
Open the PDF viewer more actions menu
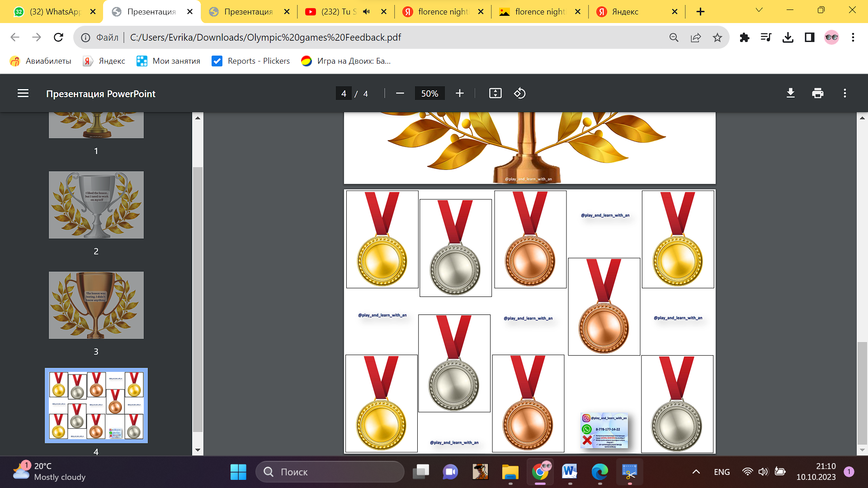pos(844,94)
